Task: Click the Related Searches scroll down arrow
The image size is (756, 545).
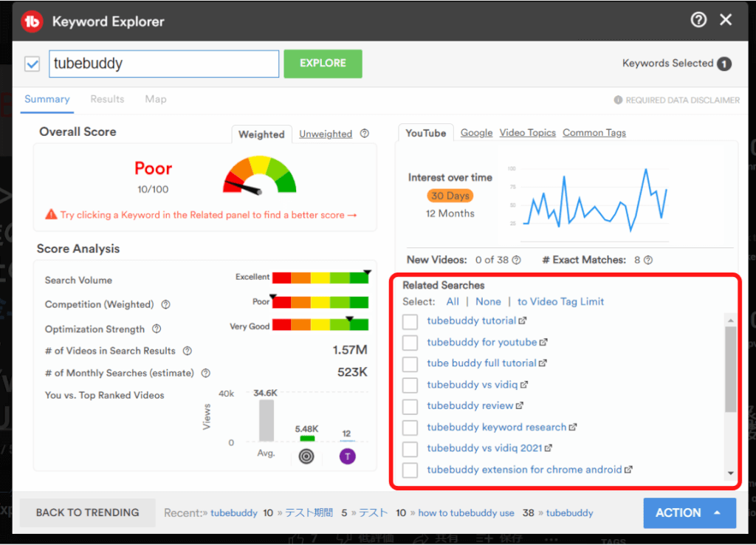Action: coord(730,473)
